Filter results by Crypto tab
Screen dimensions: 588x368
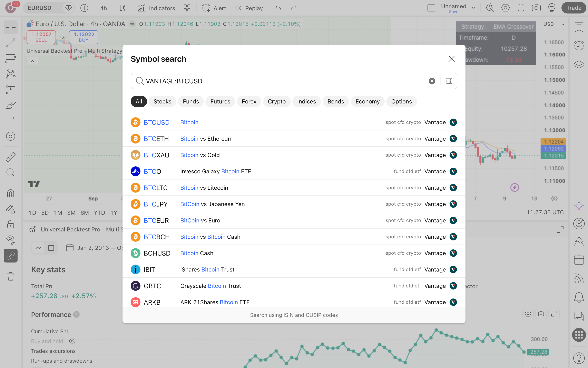click(276, 101)
